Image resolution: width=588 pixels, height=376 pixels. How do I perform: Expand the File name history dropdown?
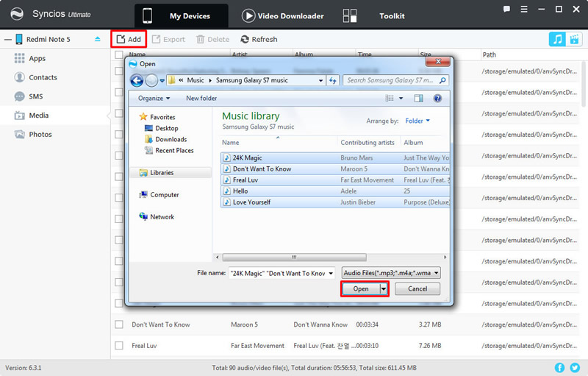331,274
